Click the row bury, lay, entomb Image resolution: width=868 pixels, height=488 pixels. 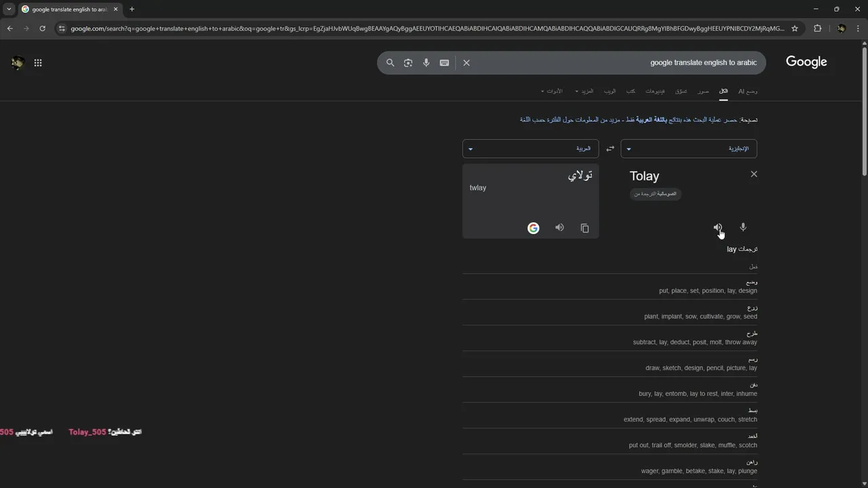point(610,389)
